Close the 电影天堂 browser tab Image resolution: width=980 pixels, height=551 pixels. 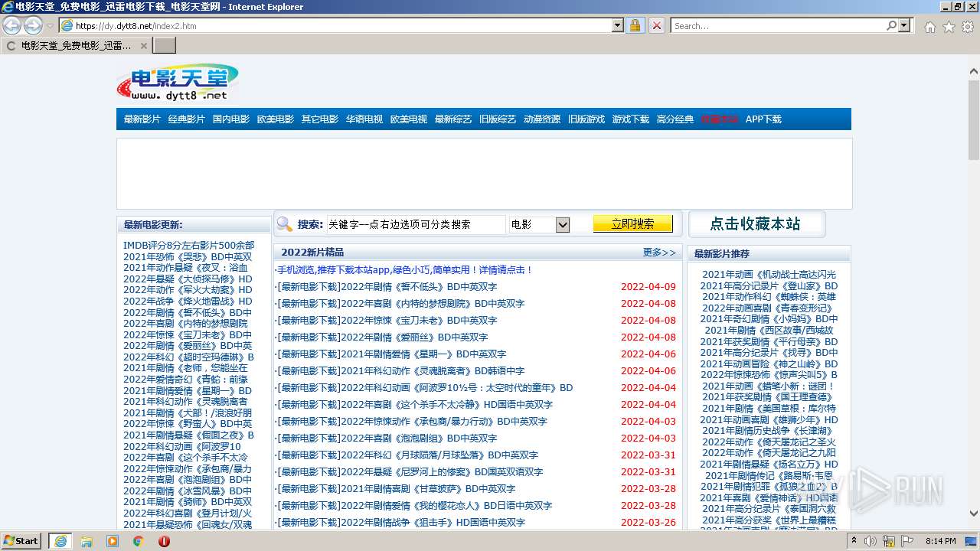coord(143,46)
